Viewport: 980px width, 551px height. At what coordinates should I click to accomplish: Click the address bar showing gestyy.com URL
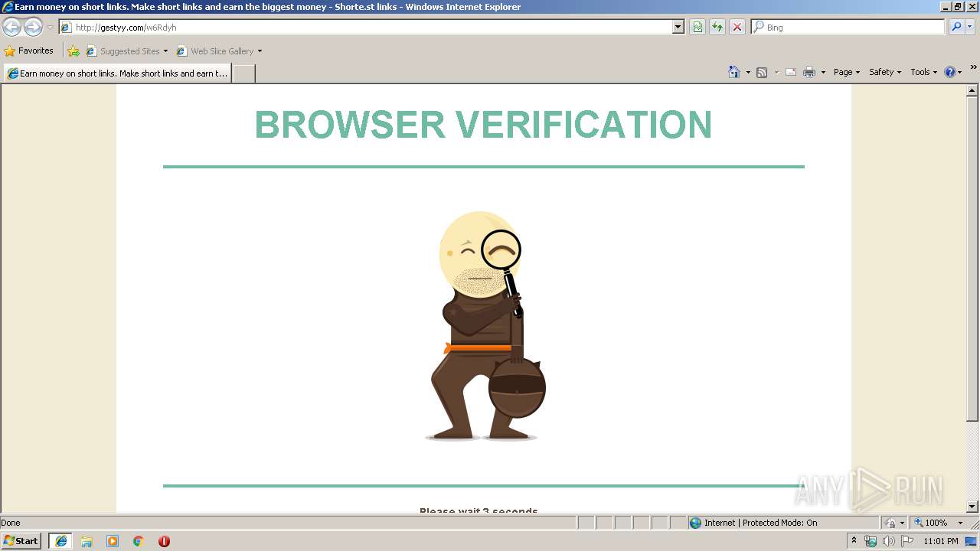(x=366, y=27)
